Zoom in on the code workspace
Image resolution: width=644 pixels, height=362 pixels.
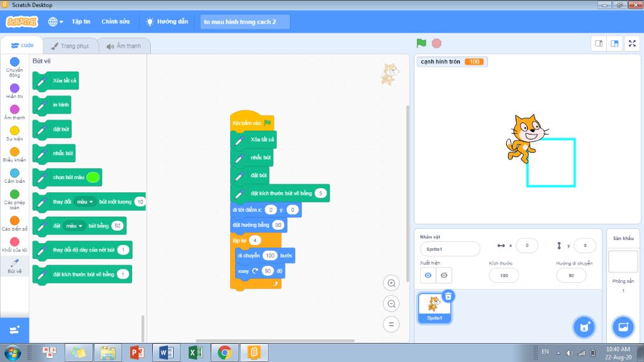click(391, 283)
